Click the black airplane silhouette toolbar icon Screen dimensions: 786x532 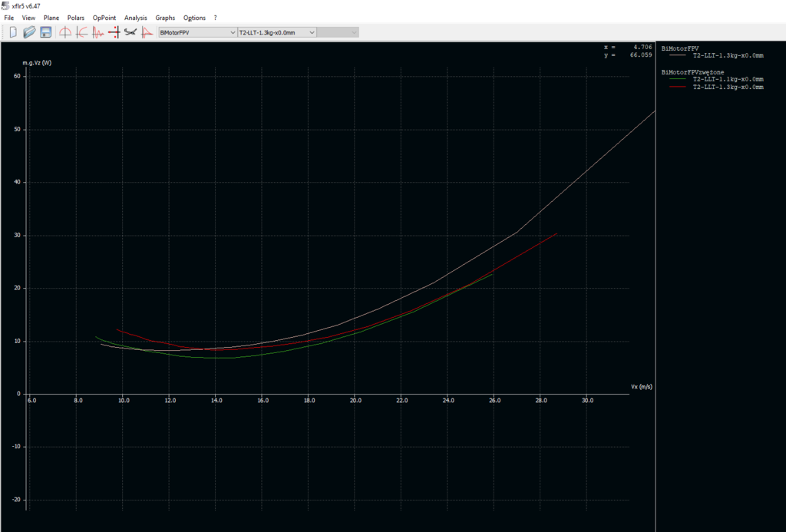(x=130, y=32)
